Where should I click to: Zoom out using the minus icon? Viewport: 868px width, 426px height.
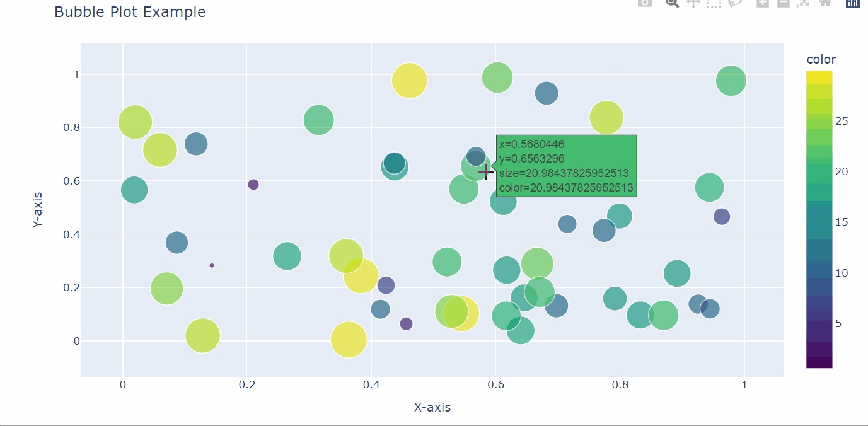point(783,3)
